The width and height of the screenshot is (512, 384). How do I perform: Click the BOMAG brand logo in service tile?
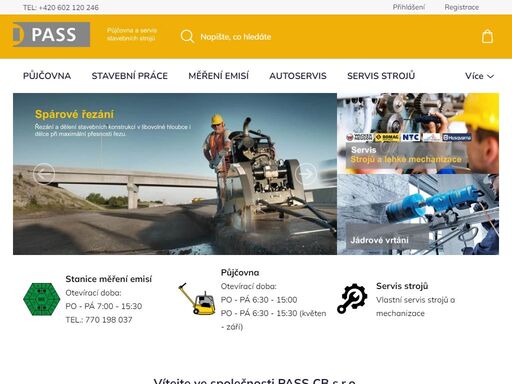(387, 137)
